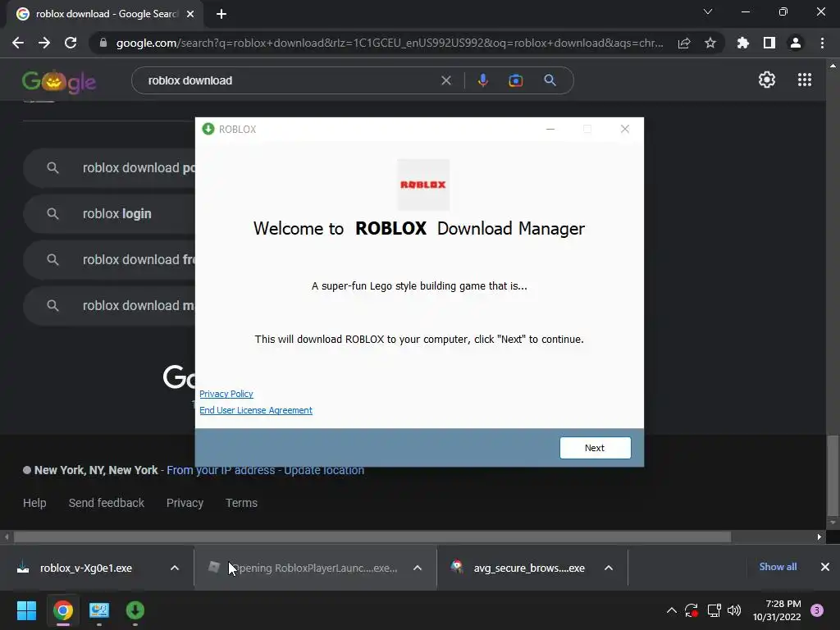Screen dimensions: 840x630
Task: Show all downloads
Action: (x=778, y=567)
